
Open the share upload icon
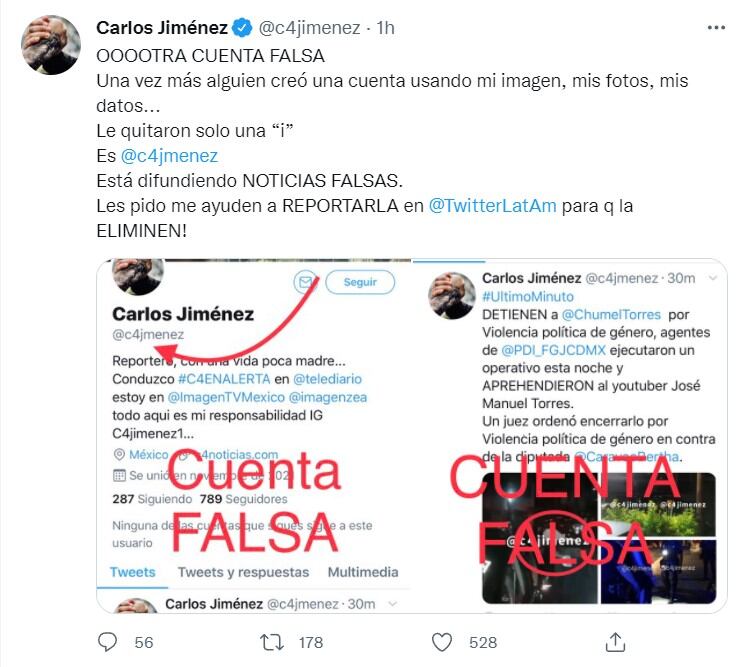[x=615, y=642]
